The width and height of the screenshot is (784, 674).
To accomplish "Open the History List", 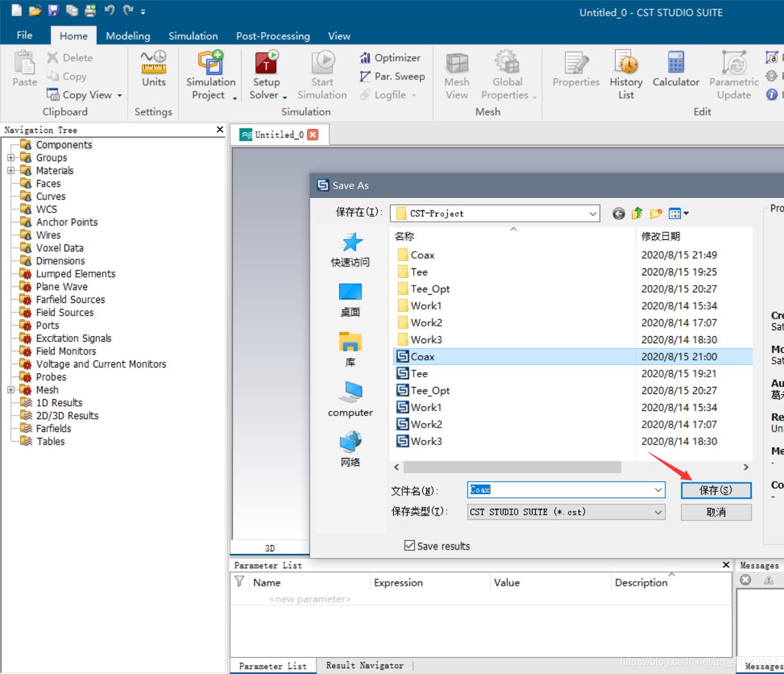I will 626,75.
